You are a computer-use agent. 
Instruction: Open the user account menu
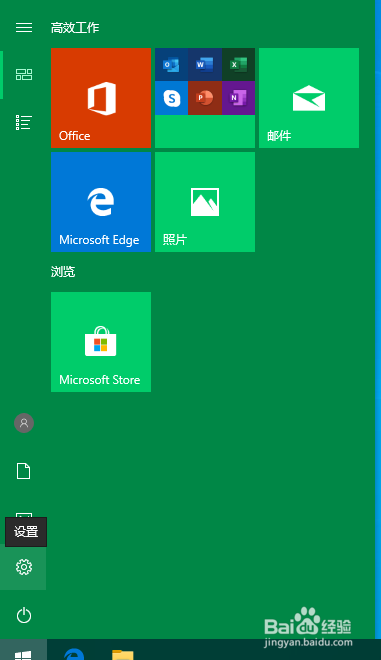click(x=24, y=423)
